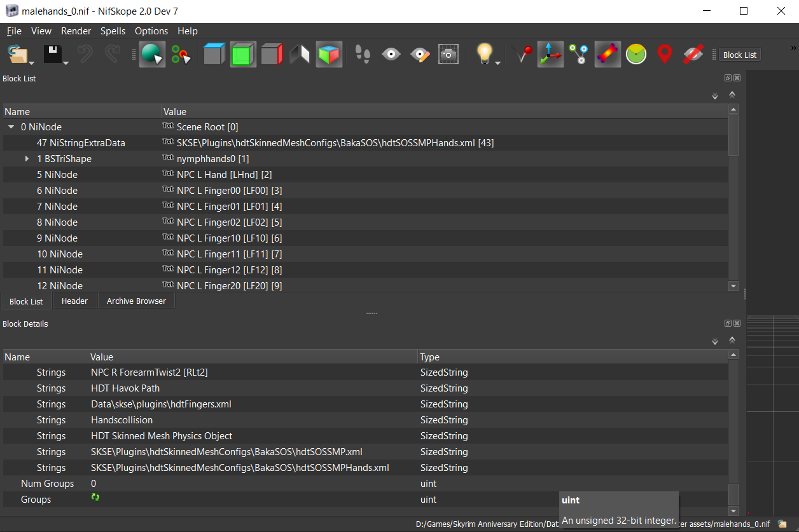Click the walk footsteps view icon
The image size is (799, 532).
tap(363, 55)
